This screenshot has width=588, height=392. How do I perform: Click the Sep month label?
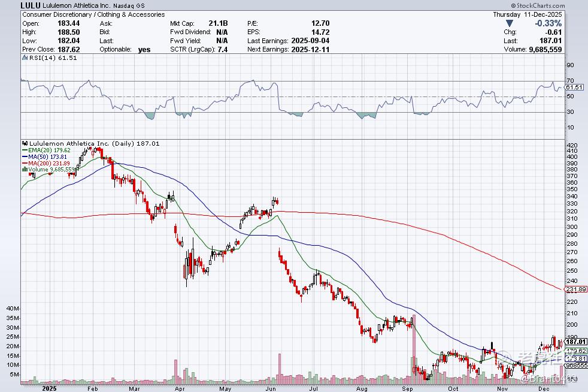click(x=407, y=388)
